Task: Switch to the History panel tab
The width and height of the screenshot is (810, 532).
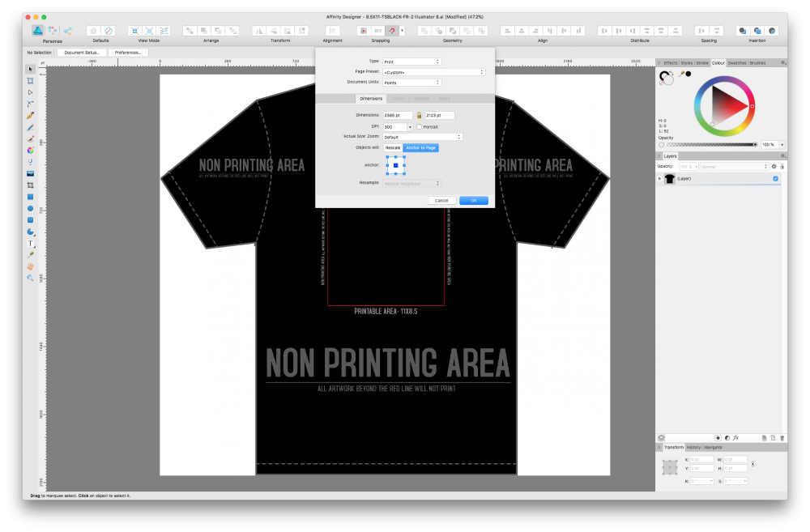Action: [693, 447]
